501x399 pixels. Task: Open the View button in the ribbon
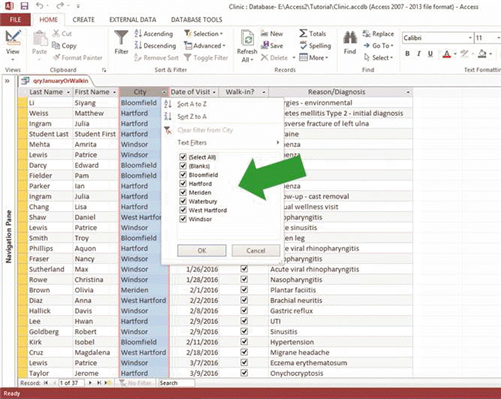pyautogui.click(x=12, y=44)
